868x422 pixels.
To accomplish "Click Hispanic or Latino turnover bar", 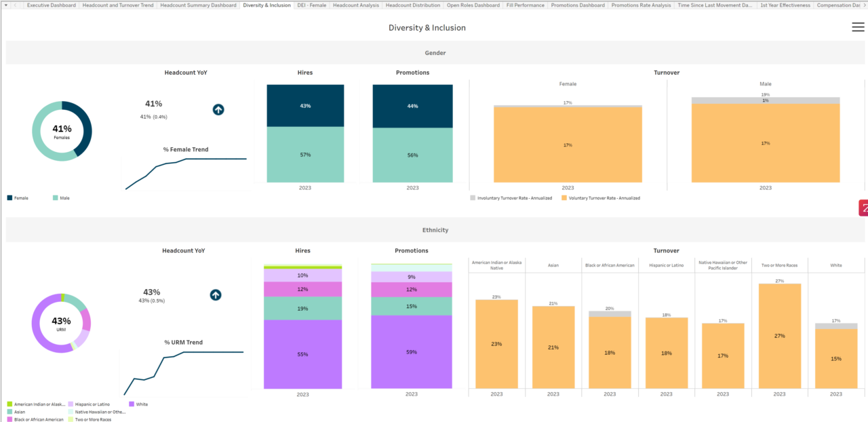I will click(667, 353).
